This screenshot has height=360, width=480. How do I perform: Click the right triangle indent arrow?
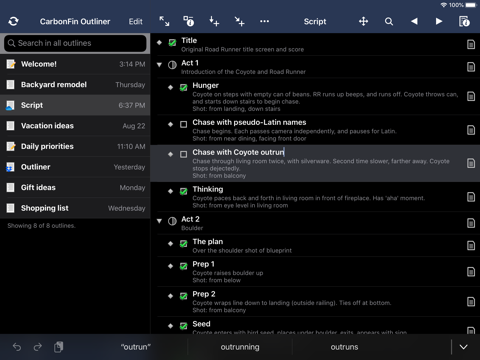439,21
